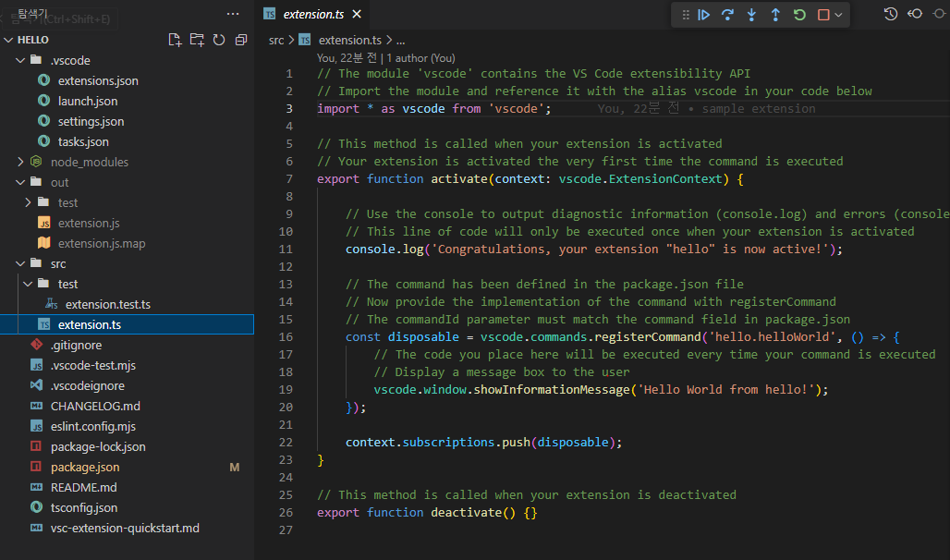Viewport: 950px width, 560px height.
Task: Click extension.ts breadcrumb segment
Action: pyautogui.click(x=349, y=40)
